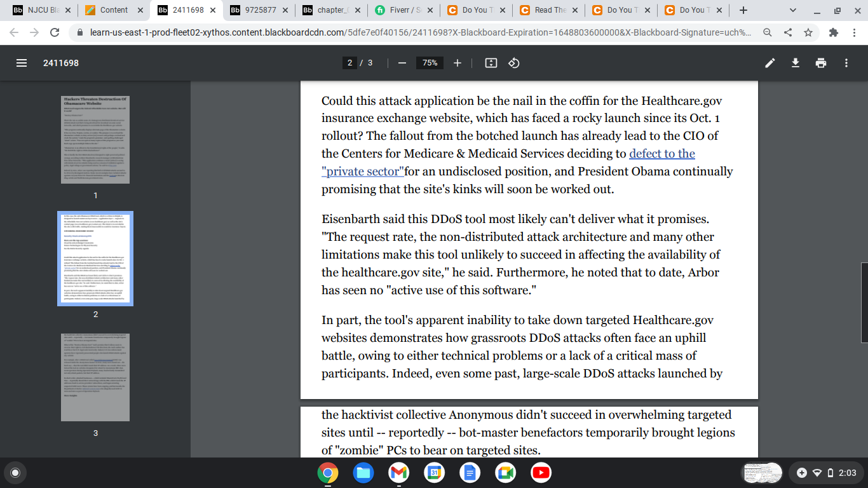Bookmark this tab with the star icon
This screenshot has width=868, height=488.
tap(808, 32)
